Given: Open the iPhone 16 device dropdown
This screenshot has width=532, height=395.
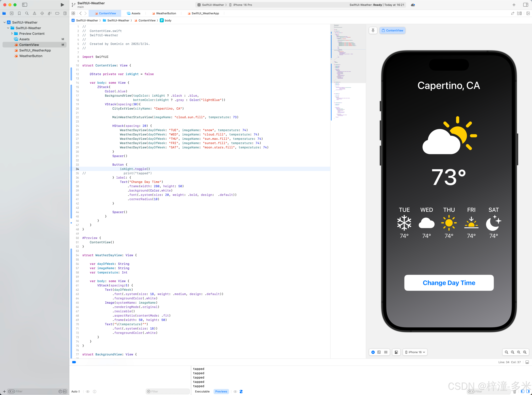Looking at the screenshot, I should tap(415, 352).
